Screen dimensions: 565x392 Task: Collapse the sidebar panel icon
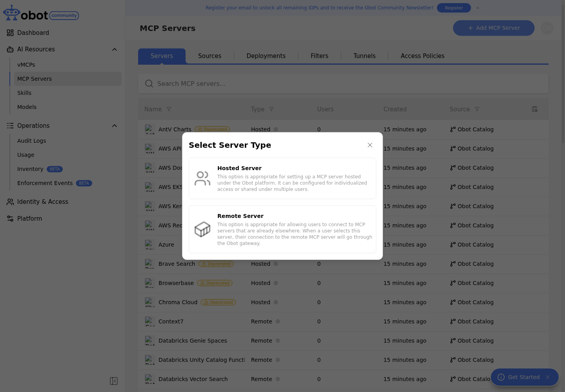click(x=114, y=381)
